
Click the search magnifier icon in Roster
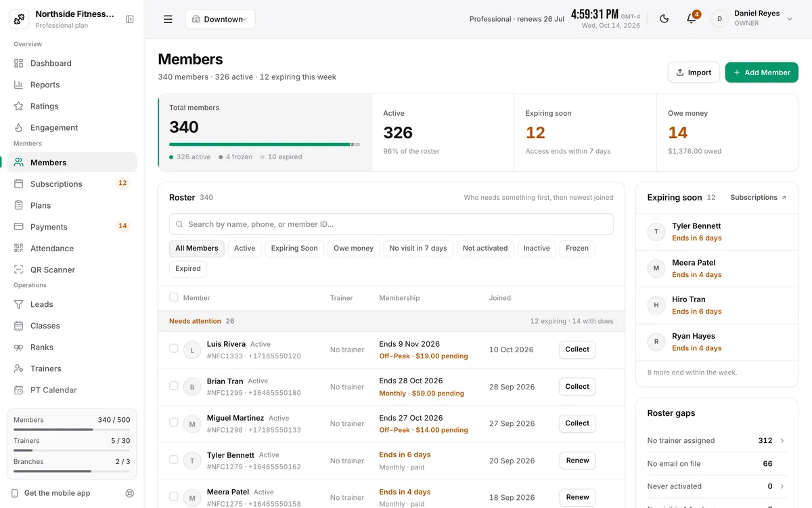pos(179,224)
